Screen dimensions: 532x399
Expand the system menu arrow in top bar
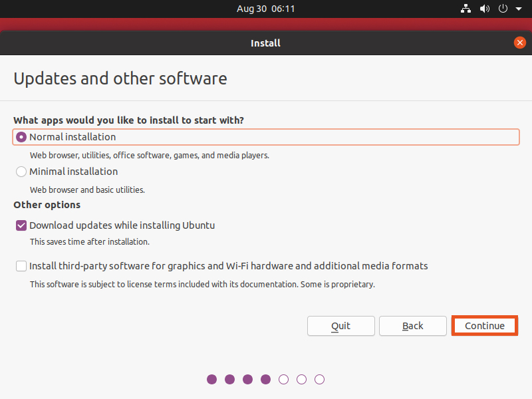tap(519, 9)
